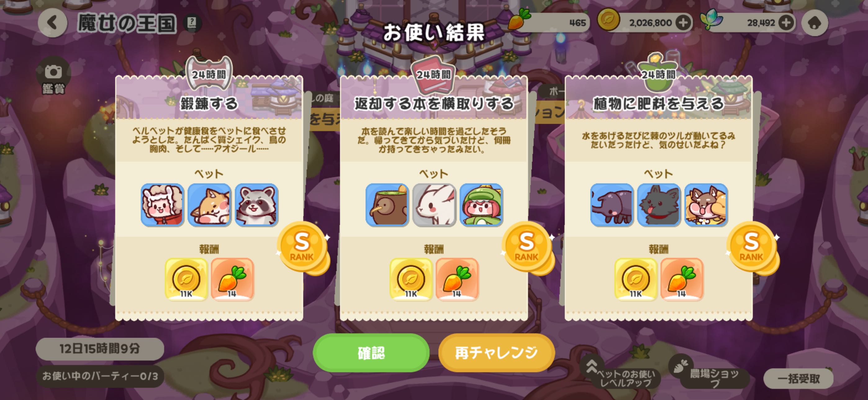Click the 確認 confirm button

click(x=371, y=353)
